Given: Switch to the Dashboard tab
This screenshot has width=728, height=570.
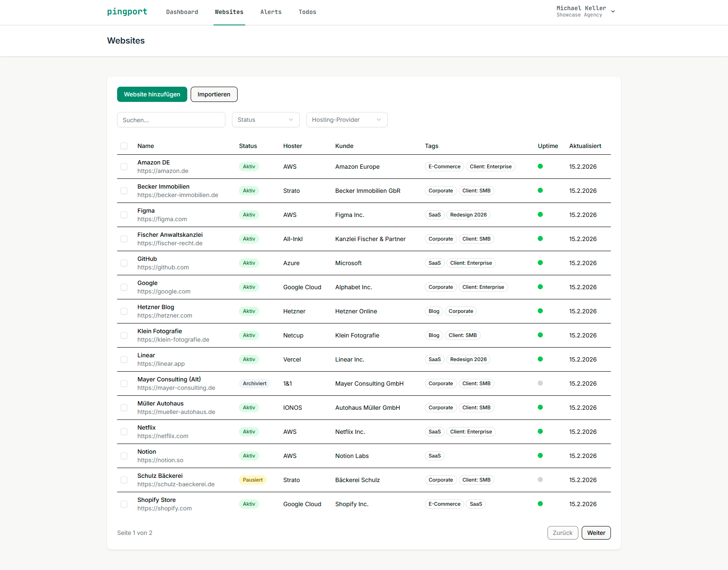Looking at the screenshot, I should pyautogui.click(x=182, y=12).
